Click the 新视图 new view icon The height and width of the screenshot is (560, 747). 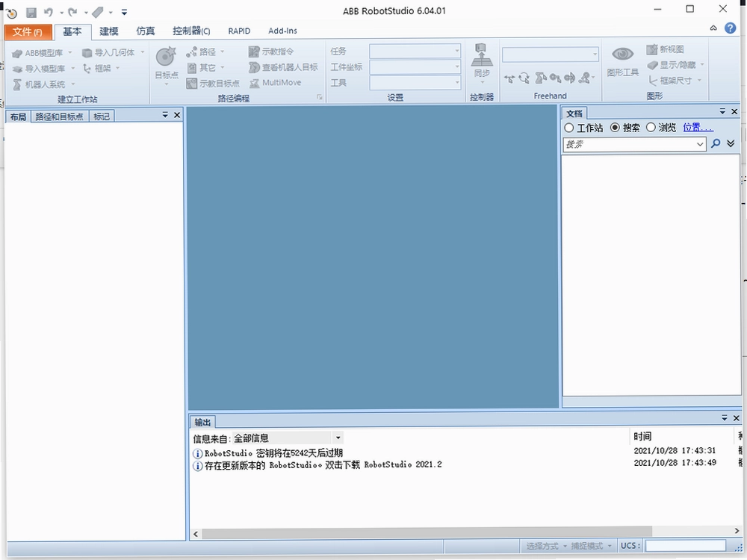[x=652, y=49]
